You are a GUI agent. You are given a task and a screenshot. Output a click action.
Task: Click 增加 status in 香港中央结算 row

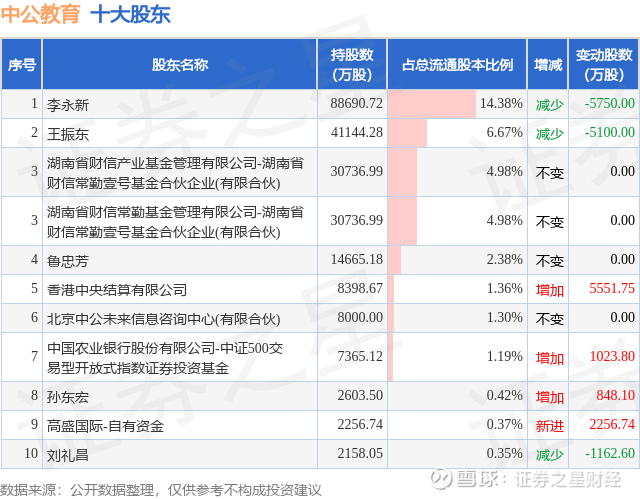[549, 290]
